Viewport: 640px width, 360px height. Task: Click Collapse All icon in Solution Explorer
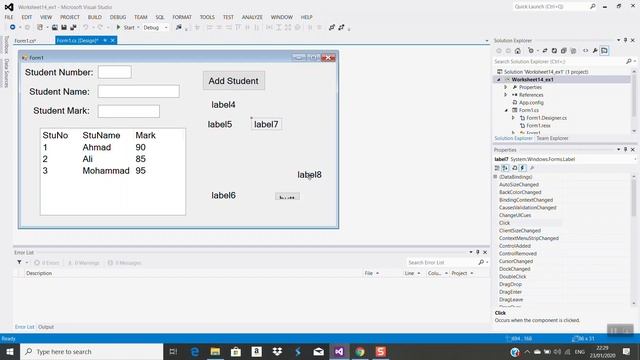point(564,51)
